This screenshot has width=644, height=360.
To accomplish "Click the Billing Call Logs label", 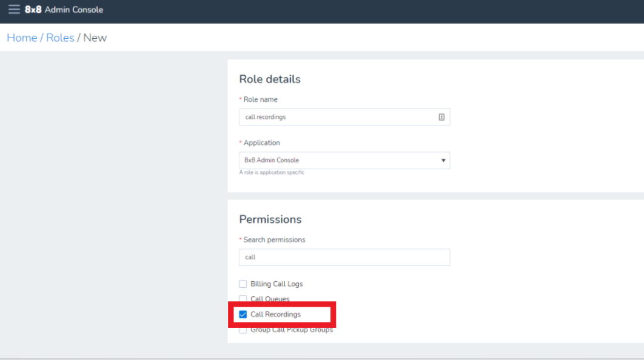I will pyautogui.click(x=277, y=284).
